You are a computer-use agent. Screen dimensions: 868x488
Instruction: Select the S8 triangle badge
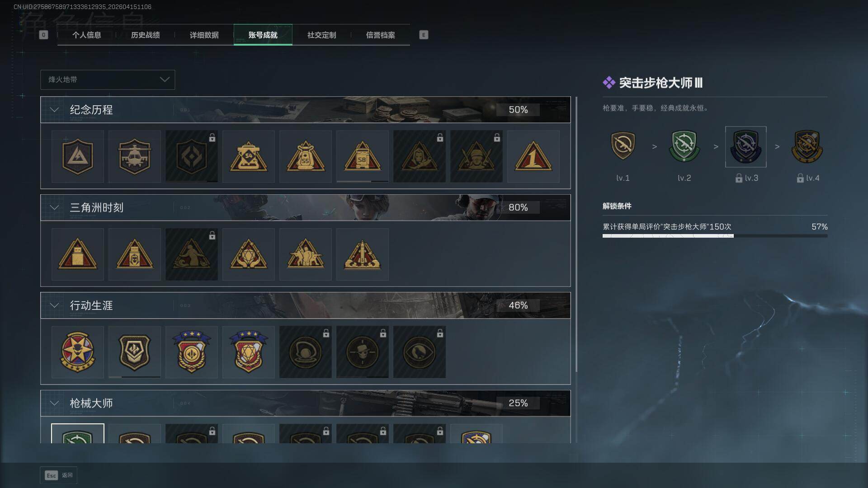[362, 156]
